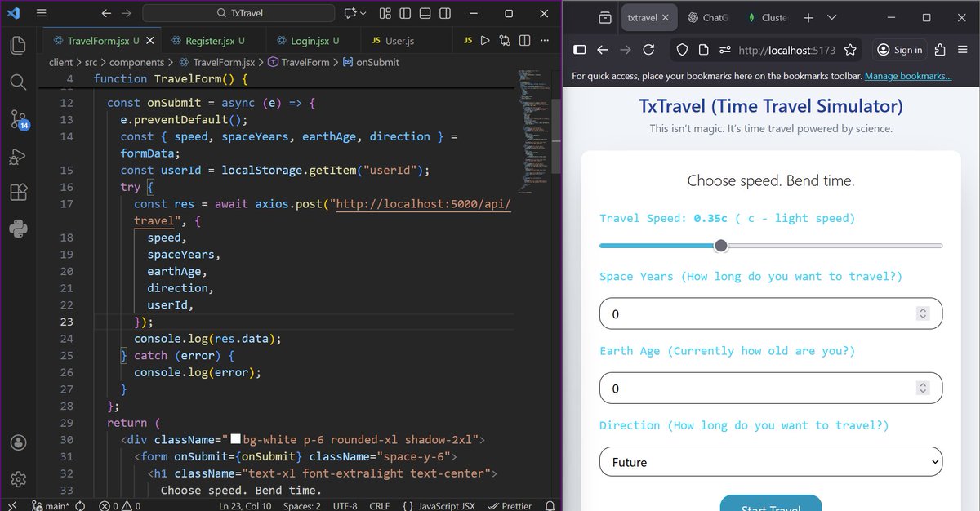Screen dimensions: 980x511
Task: Bookmark this page with the star icon
Action: [x=850, y=50]
